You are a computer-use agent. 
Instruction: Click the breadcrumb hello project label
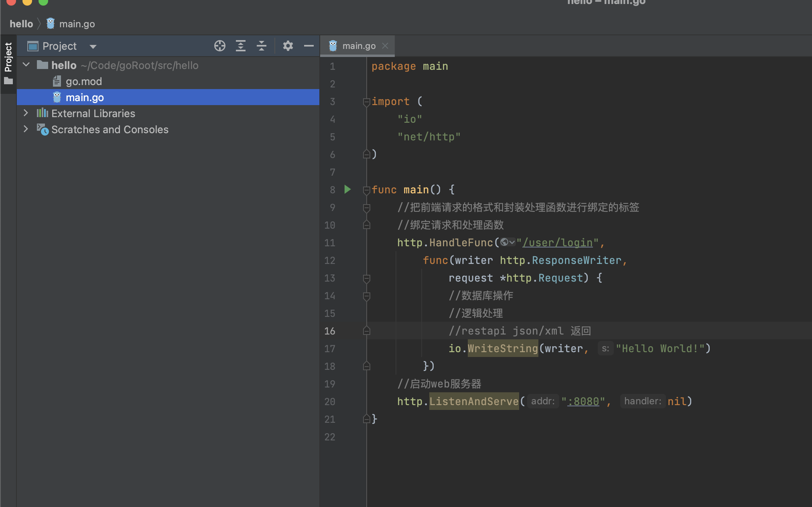21,24
